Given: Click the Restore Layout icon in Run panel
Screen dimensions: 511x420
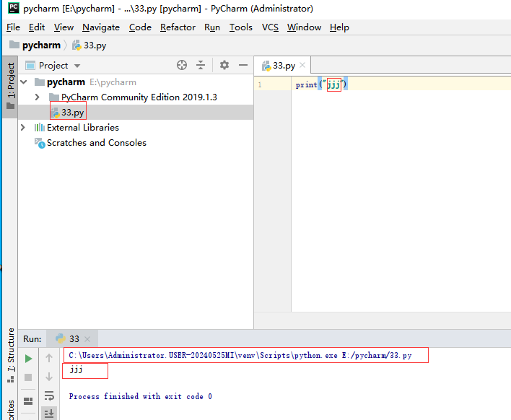Looking at the screenshot, I should coord(28,401).
